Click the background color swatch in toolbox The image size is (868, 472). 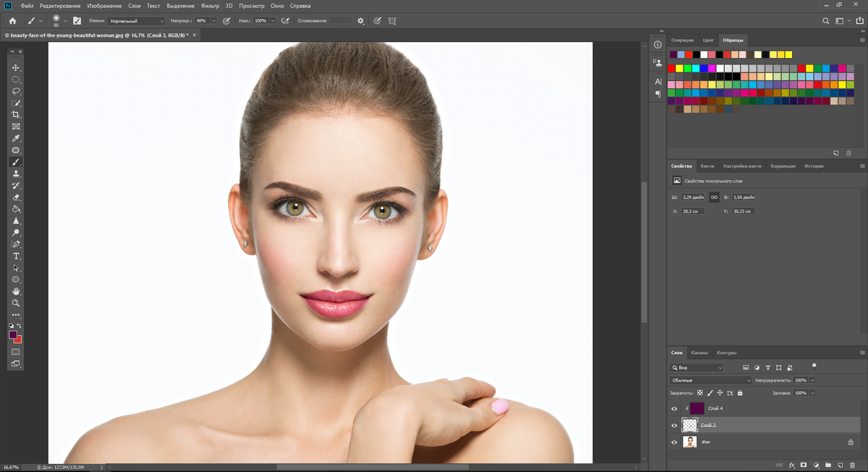pos(18,340)
